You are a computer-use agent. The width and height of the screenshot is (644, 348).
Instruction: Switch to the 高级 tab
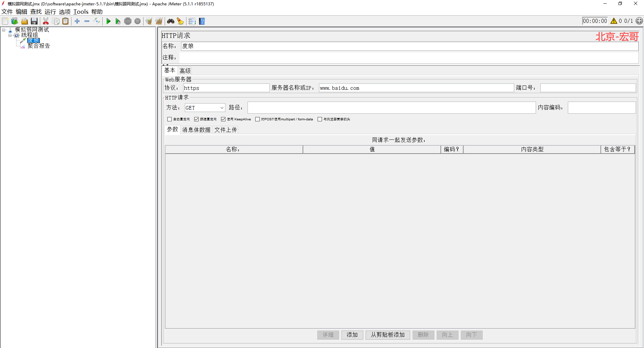coord(185,71)
